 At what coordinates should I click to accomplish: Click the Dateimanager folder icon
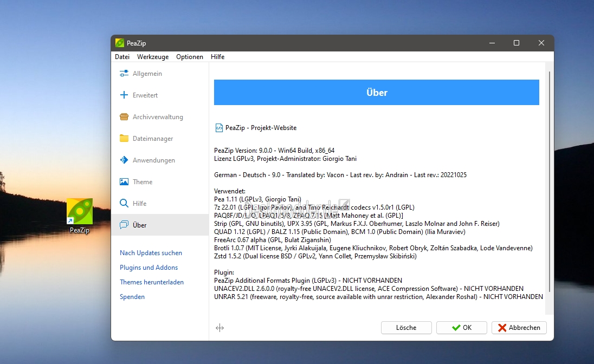[124, 138]
